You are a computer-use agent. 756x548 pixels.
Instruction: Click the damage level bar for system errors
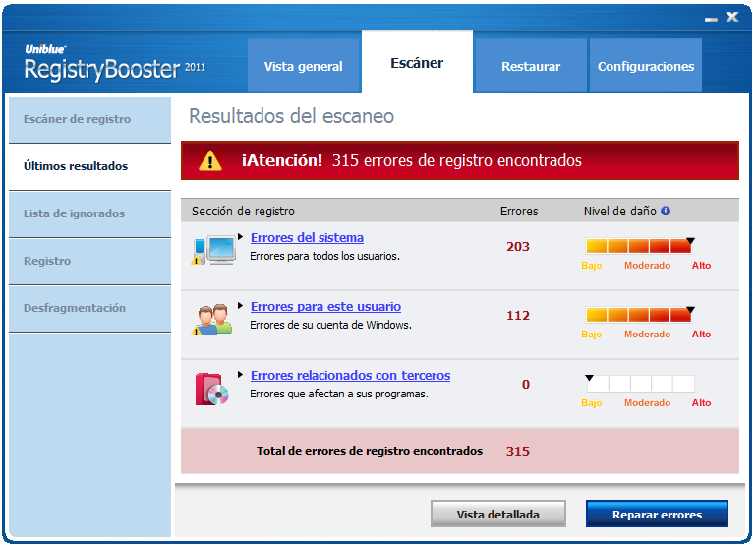[x=639, y=246]
